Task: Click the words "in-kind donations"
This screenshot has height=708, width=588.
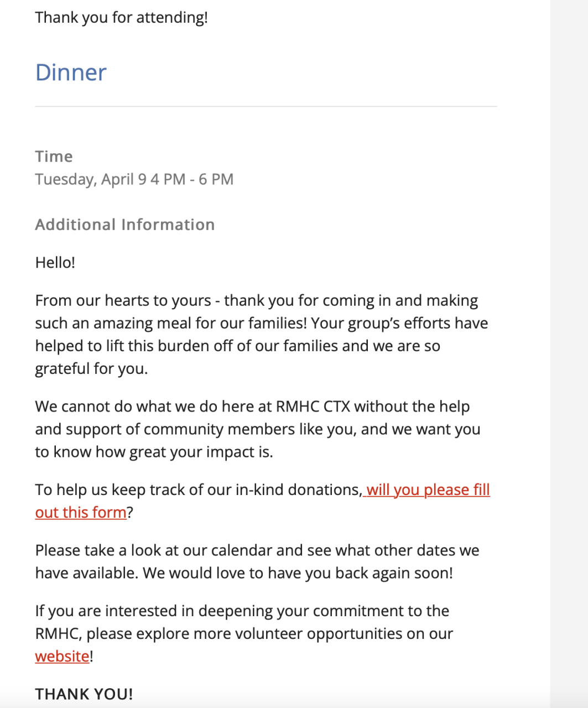Action: pos(298,490)
